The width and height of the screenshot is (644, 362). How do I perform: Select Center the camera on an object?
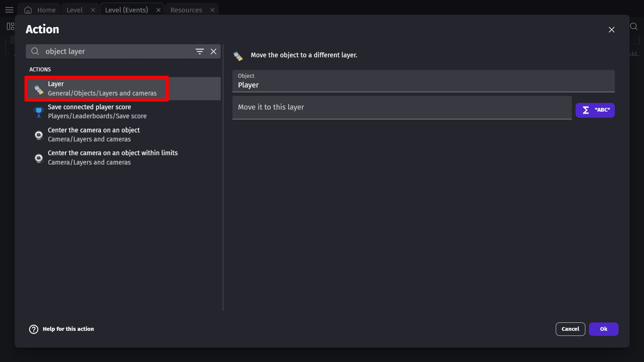click(94, 135)
